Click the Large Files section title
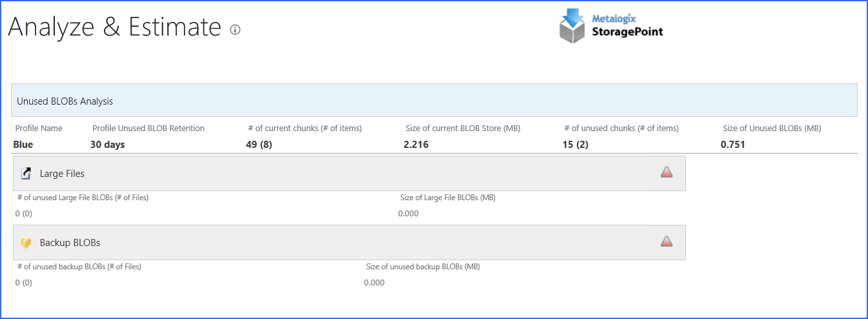868x319 pixels. [62, 174]
